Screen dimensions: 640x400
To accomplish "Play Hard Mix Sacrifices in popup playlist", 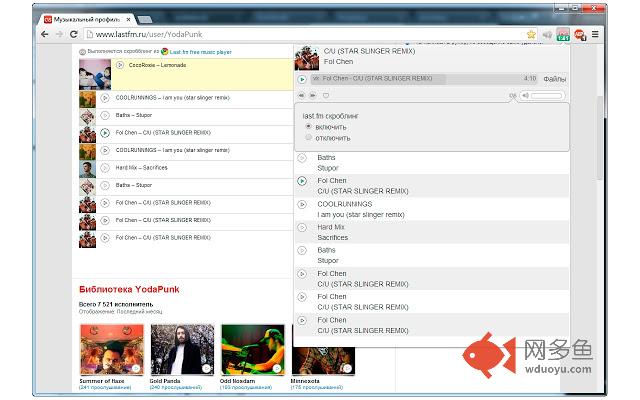I will point(302,227).
